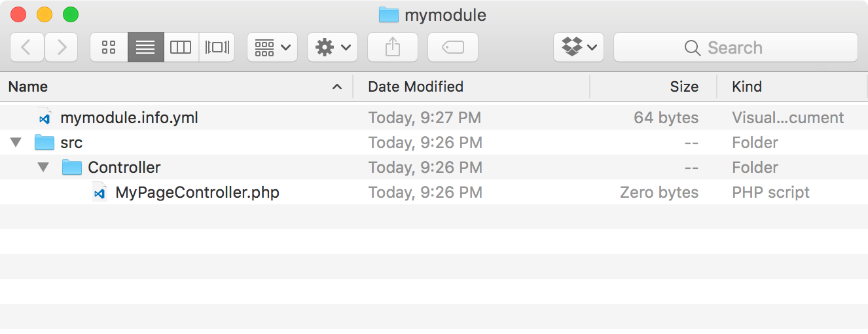This screenshot has width=868, height=334.
Task: Switch to Cover Flow view
Action: click(x=217, y=47)
